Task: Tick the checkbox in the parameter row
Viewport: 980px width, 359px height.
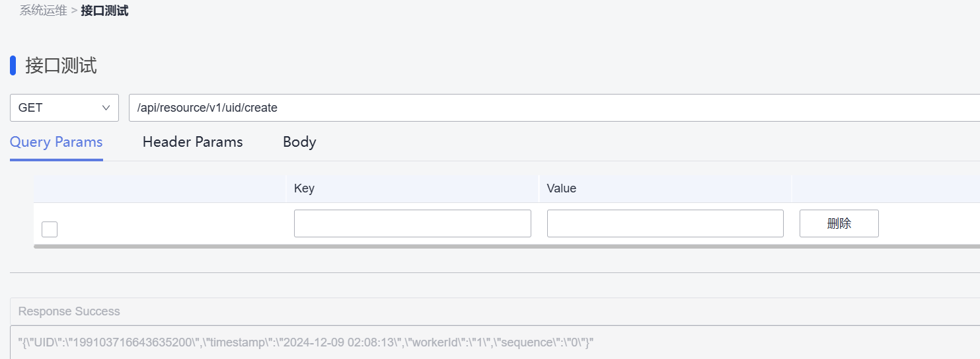Action: point(50,229)
